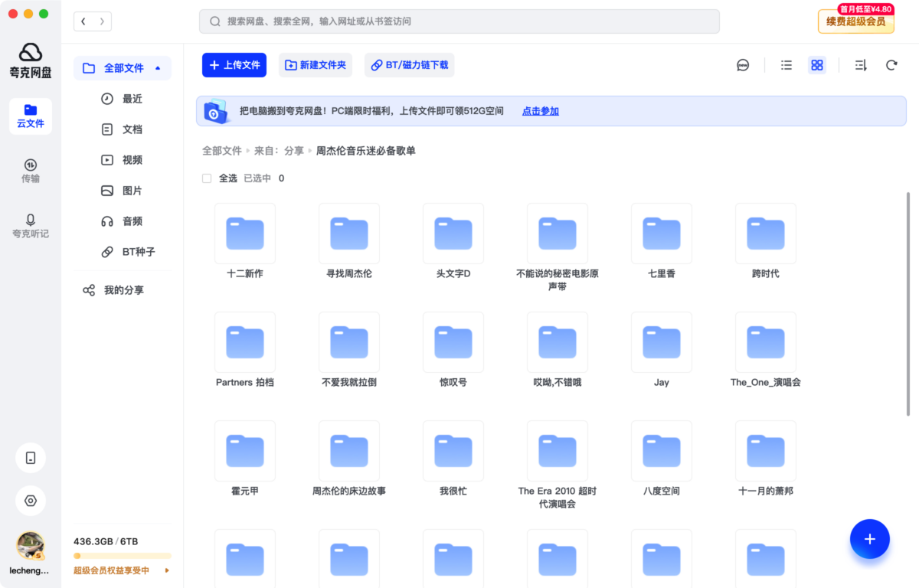919x588 pixels.
Task: Click the phone device icon in sidebar
Action: click(x=31, y=458)
